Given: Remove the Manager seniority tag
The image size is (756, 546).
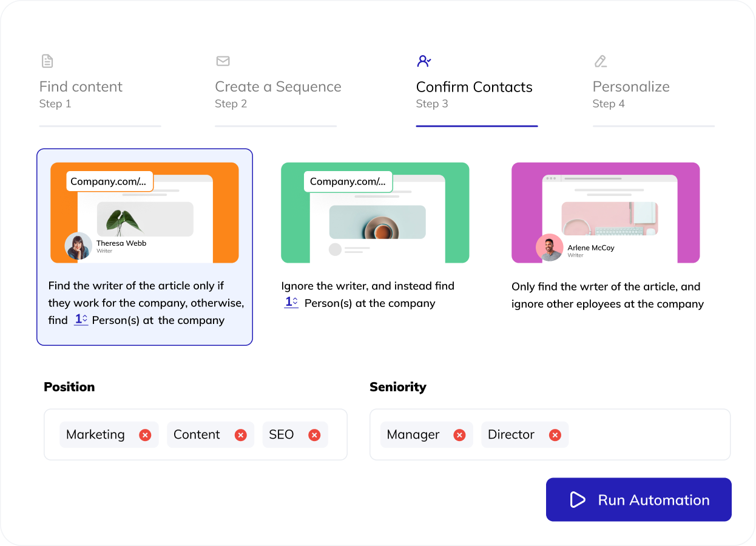Looking at the screenshot, I should tap(459, 435).
